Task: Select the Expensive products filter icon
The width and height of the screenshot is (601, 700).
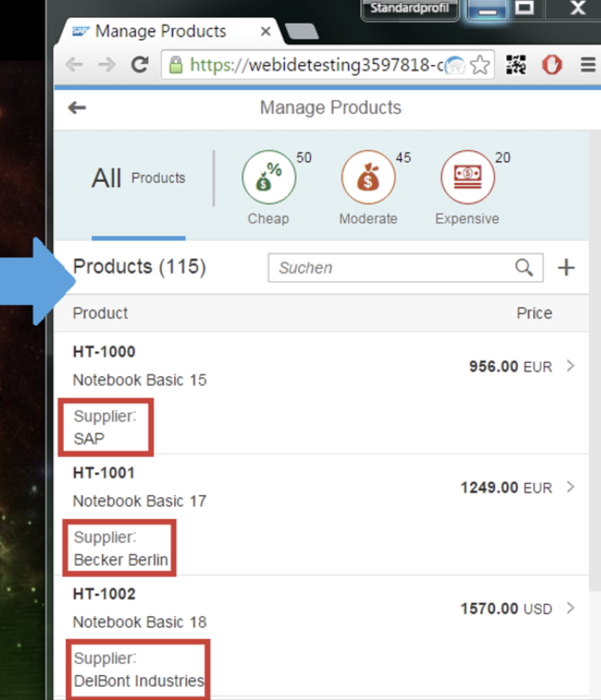Action: tap(468, 177)
